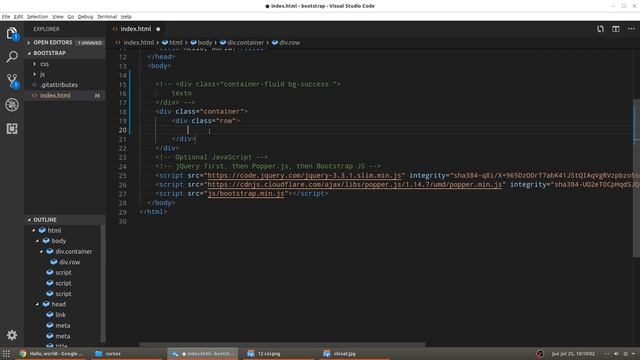This screenshot has height=360, width=640.
Task: Open the Debug view in activity bar
Action: click(x=12, y=104)
